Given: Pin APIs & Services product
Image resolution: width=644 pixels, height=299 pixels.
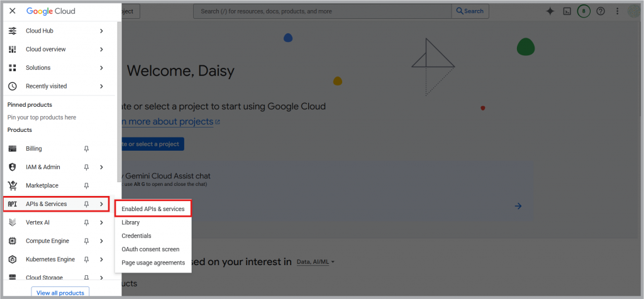Looking at the screenshot, I should [86, 204].
